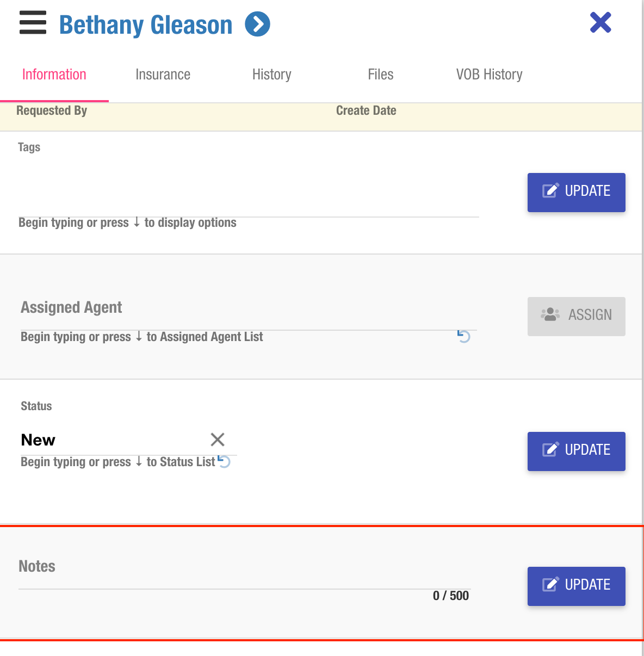This screenshot has width=644, height=656.
Task: Click the blue arrow beside Bethany Gleason
Action: pos(257,24)
